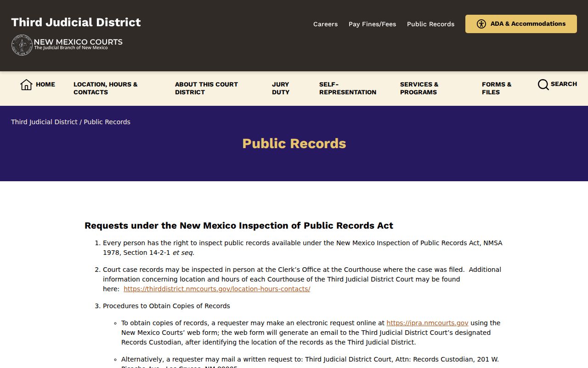Viewport: 588px width, 368px height.
Task: Click the accessibility person icon
Action: pyautogui.click(x=481, y=24)
